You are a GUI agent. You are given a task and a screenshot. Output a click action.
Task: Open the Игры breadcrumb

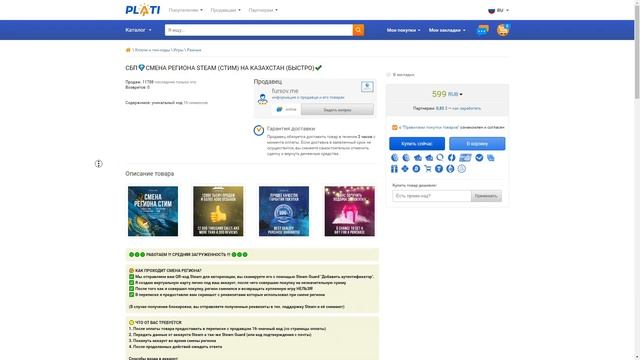178,50
